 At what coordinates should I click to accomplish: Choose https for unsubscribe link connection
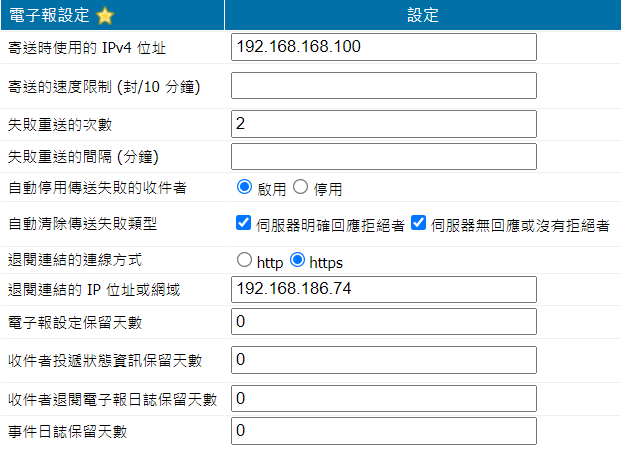click(x=297, y=261)
